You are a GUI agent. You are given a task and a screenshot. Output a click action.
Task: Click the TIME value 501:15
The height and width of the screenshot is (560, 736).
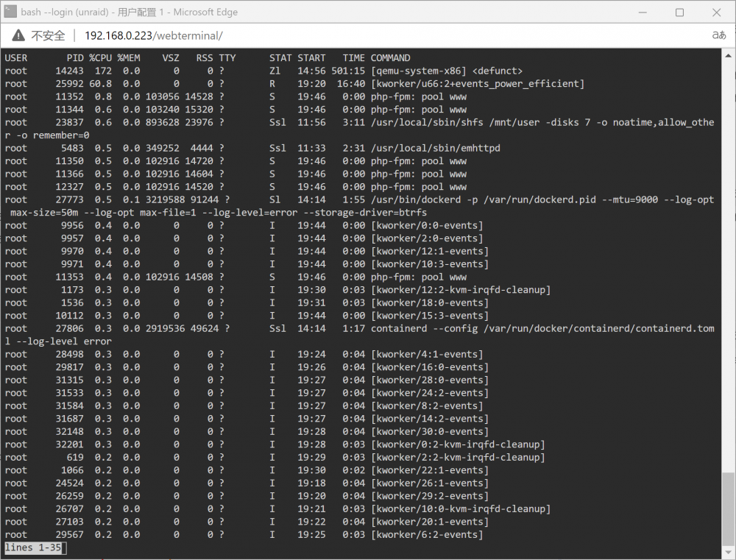(x=348, y=71)
